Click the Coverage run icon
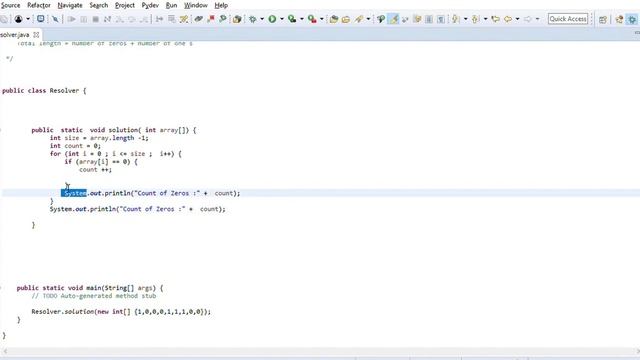The image size is (640, 360). (x=292, y=19)
